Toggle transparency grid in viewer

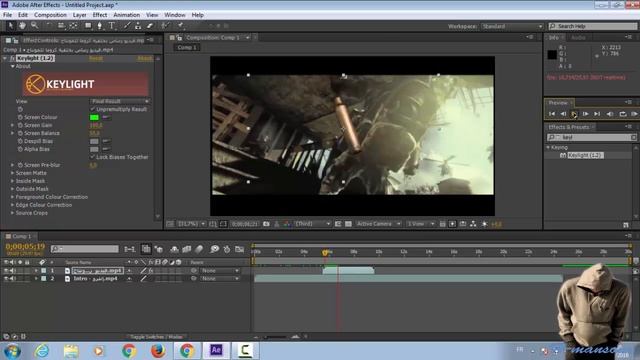pyautogui.click(x=348, y=224)
